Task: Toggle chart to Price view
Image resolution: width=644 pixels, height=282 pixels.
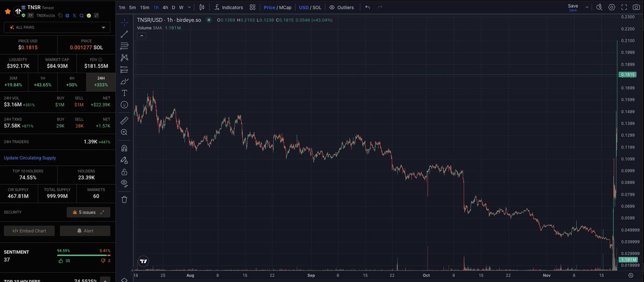Action: click(269, 8)
